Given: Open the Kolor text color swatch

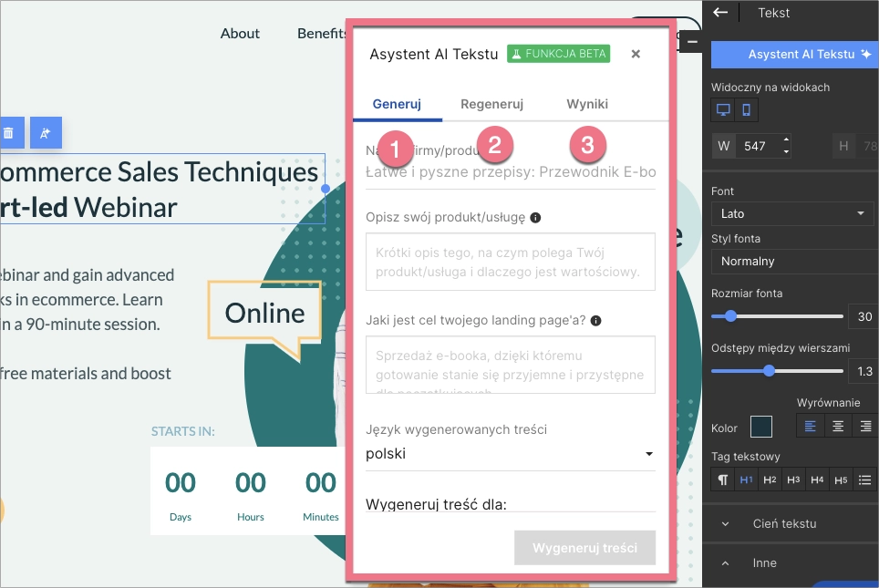Looking at the screenshot, I should (x=760, y=427).
